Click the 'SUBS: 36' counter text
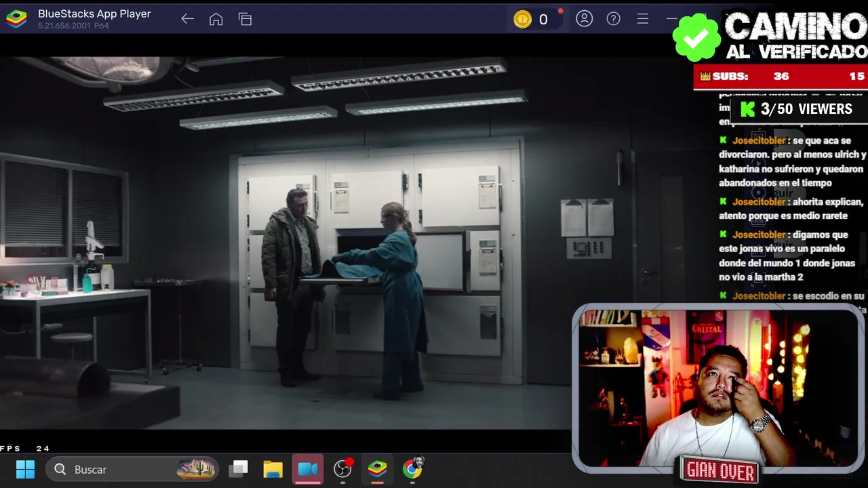Viewport: 868px width, 488px height. pyautogui.click(x=751, y=77)
